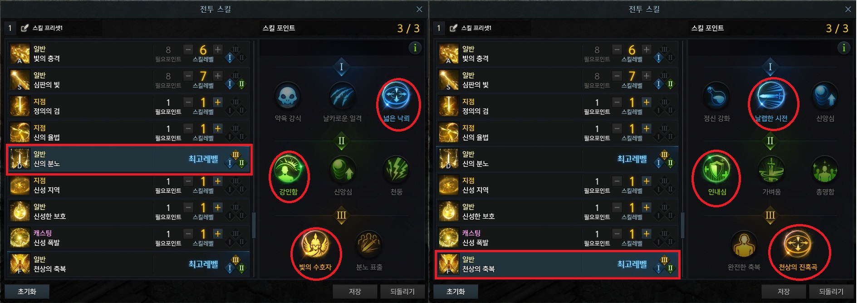Click the green info icon in right panel

843,48
